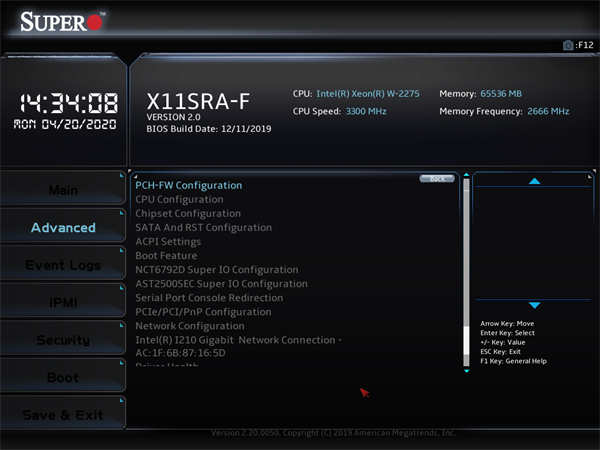Open Serial Port Console Redirection

[209, 298]
